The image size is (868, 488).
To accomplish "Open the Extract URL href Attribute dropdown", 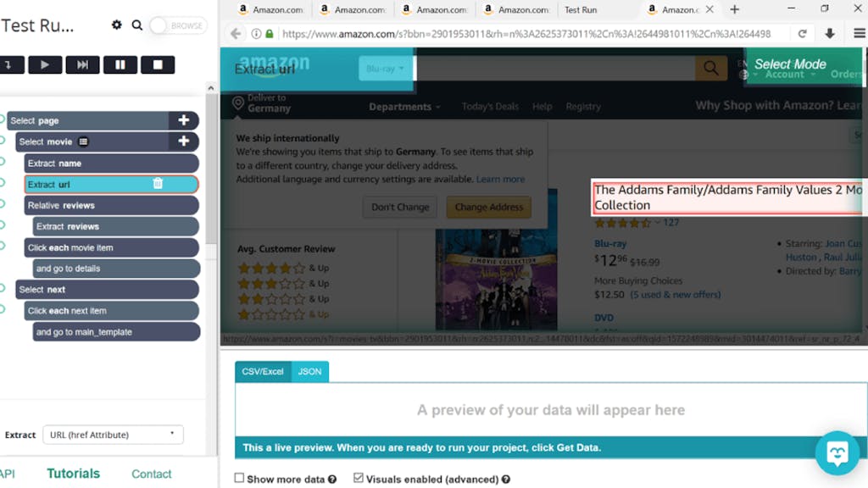I will (113, 435).
